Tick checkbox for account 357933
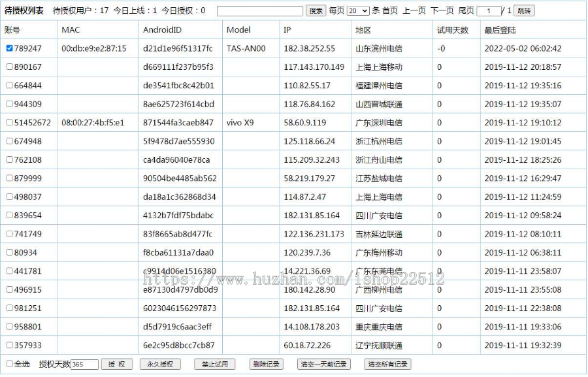 coord(9,345)
